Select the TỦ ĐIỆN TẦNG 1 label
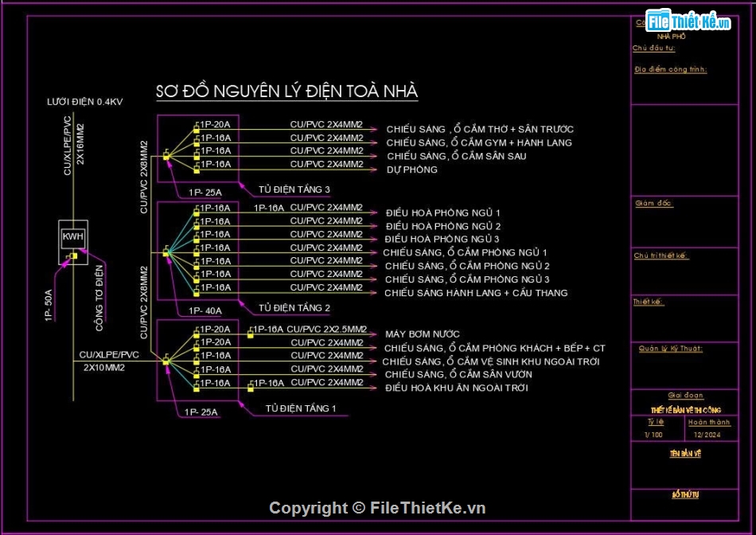 (x=301, y=408)
